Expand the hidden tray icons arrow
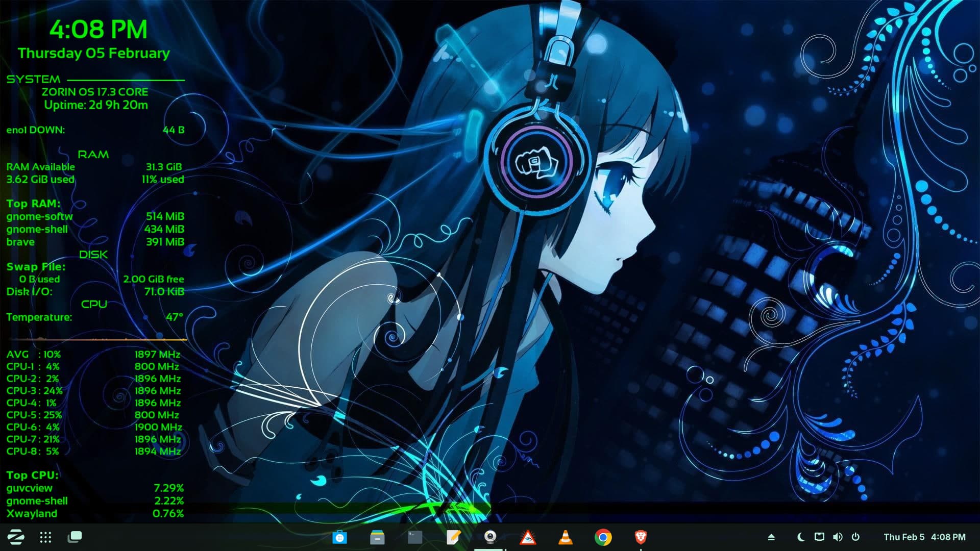 click(771, 537)
